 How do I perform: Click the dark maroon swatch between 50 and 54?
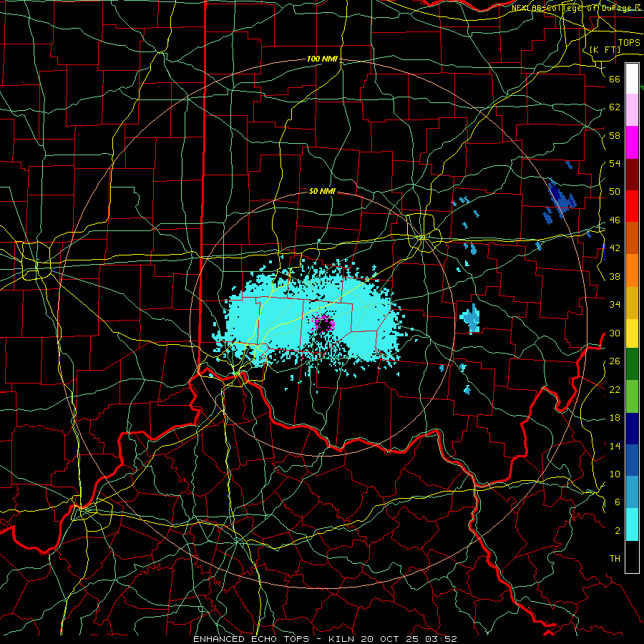pyautogui.click(x=632, y=175)
